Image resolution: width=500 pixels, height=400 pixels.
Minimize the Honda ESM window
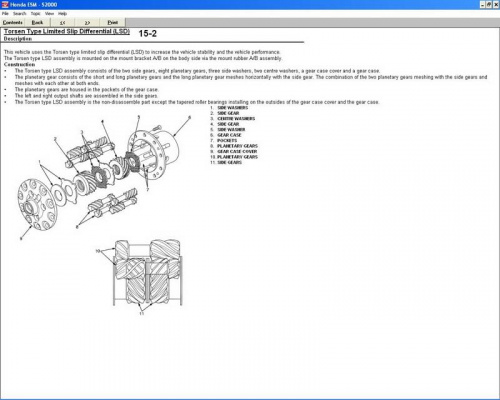(482, 5)
